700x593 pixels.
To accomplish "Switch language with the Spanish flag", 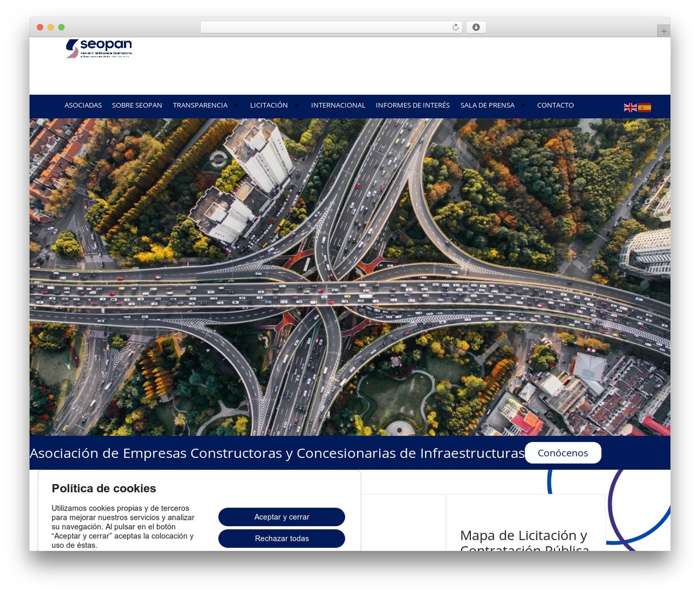I will click(645, 107).
